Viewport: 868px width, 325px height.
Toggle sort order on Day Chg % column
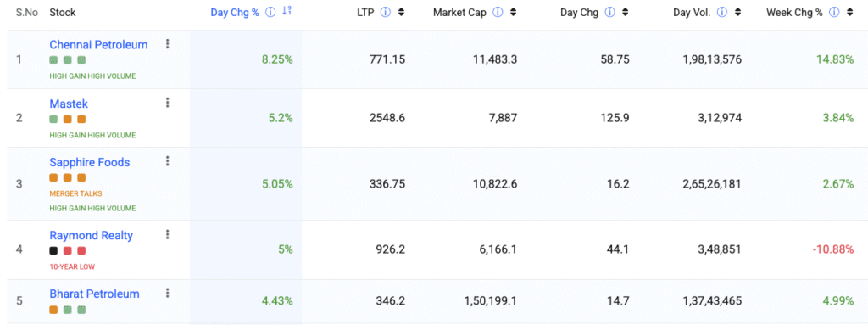click(x=287, y=11)
